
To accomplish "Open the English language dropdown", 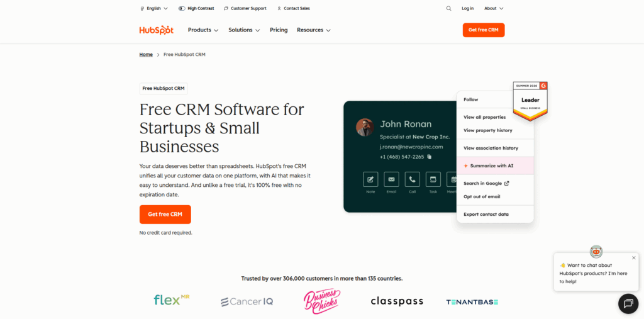I will click(154, 8).
